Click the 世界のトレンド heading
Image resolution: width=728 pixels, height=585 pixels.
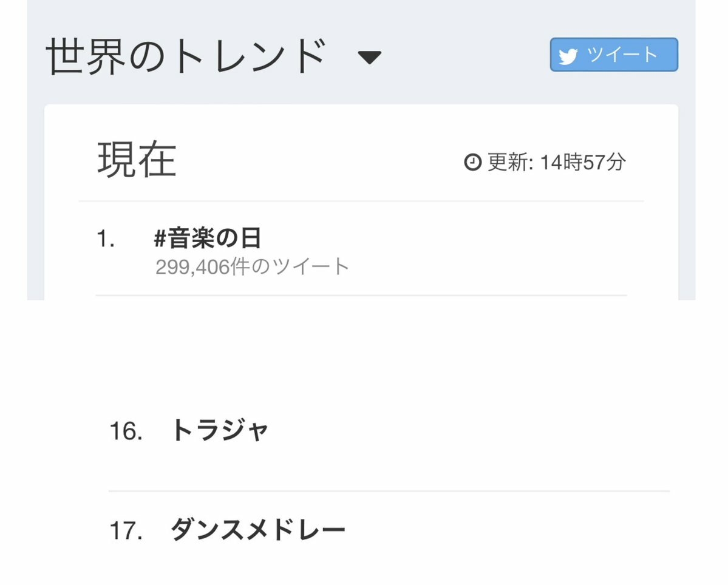[x=186, y=56]
